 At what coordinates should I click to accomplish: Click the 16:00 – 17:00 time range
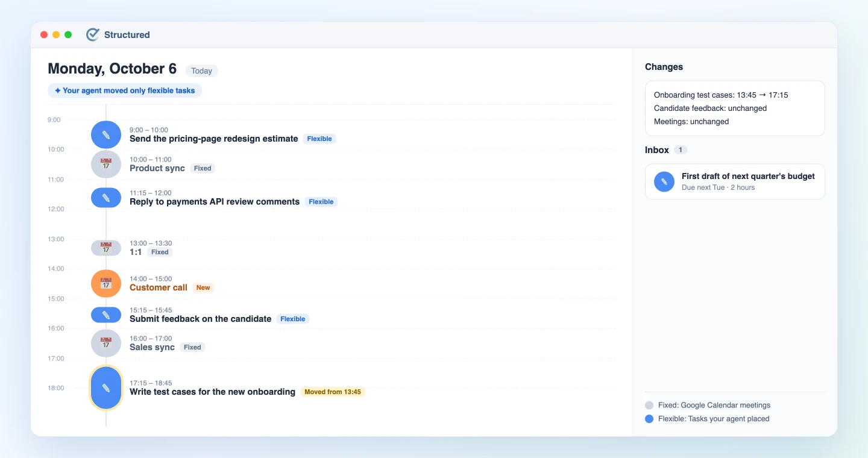[151, 338]
